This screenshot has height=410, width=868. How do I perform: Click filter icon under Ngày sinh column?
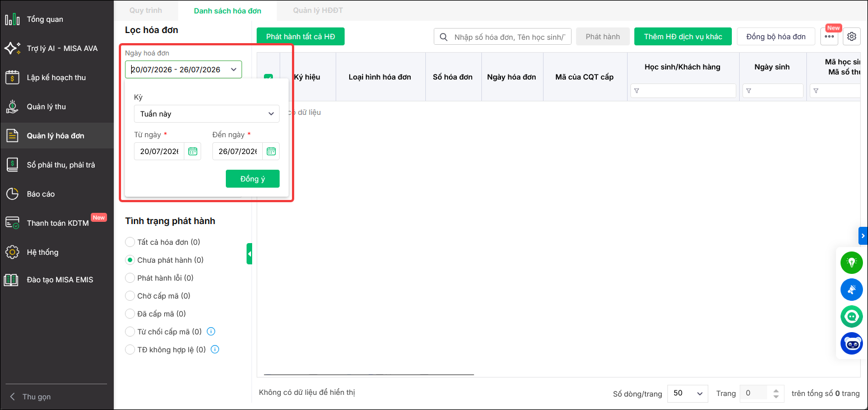pyautogui.click(x=749, y=91)
